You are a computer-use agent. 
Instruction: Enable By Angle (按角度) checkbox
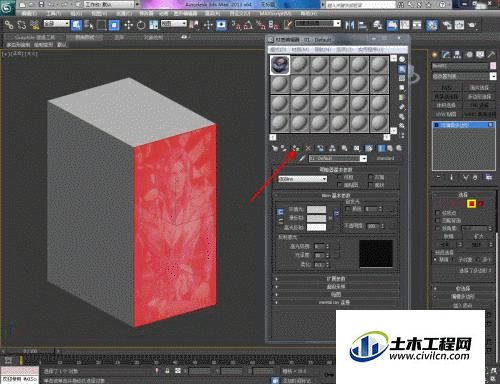438,228
